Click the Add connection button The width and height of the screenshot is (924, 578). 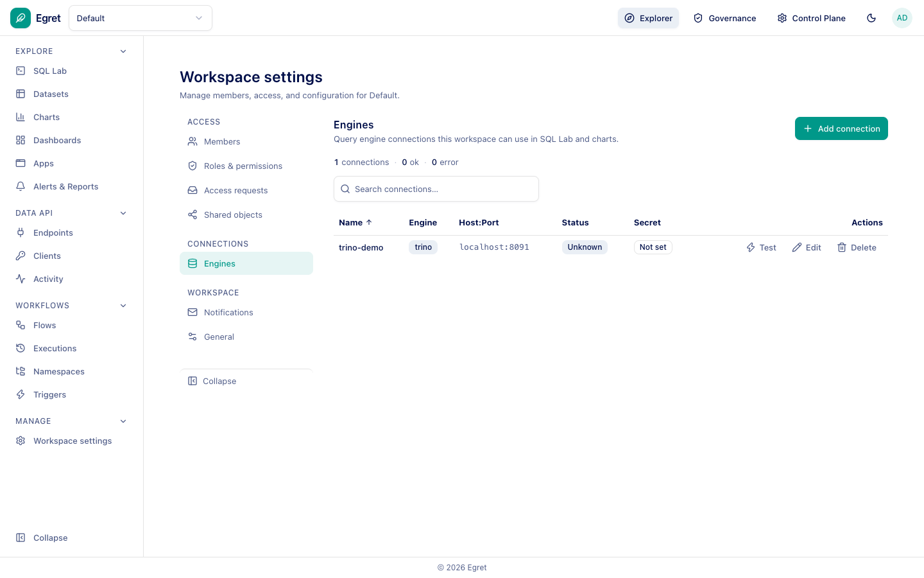click(841, 128)
